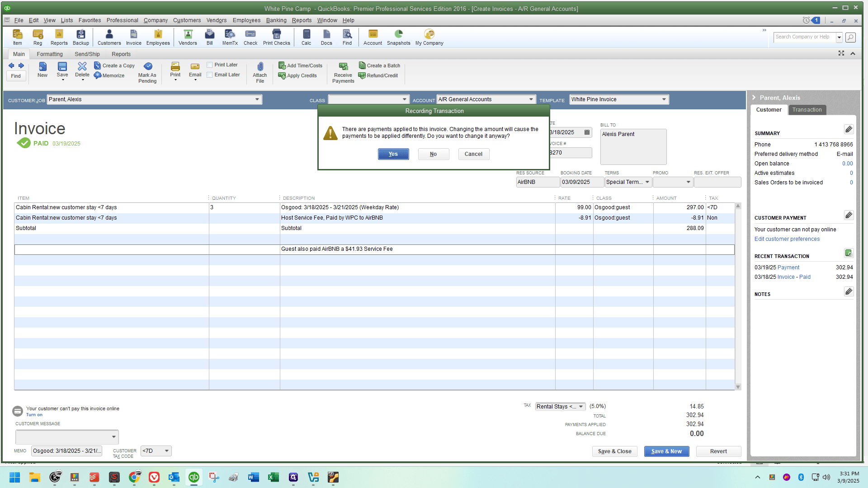Open the Company menu

pos(156,20)
